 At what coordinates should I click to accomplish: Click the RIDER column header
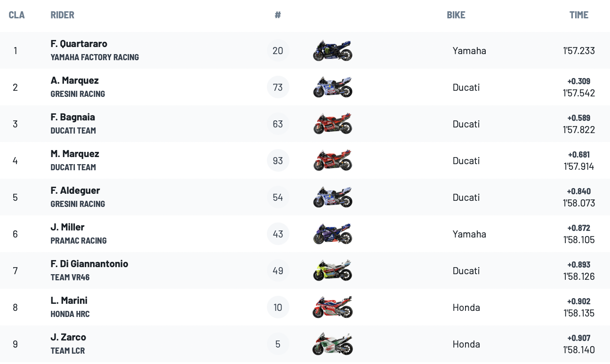point(63,15)
